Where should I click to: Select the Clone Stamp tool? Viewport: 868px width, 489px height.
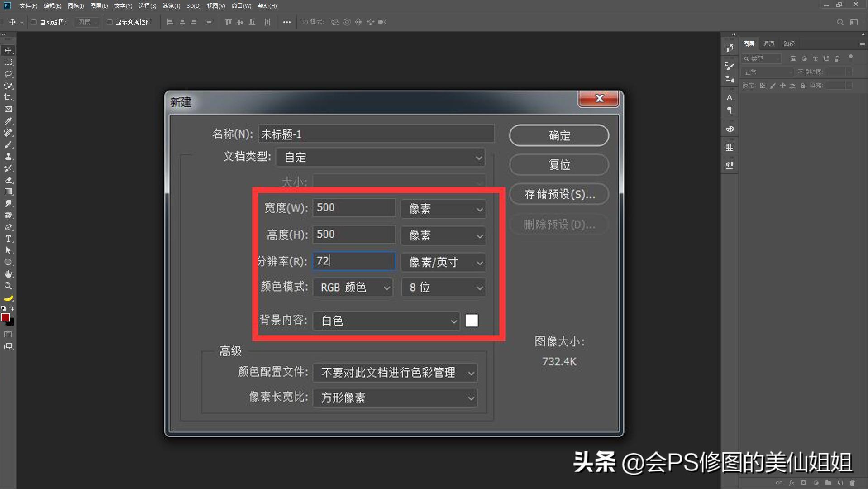(8, 156)
